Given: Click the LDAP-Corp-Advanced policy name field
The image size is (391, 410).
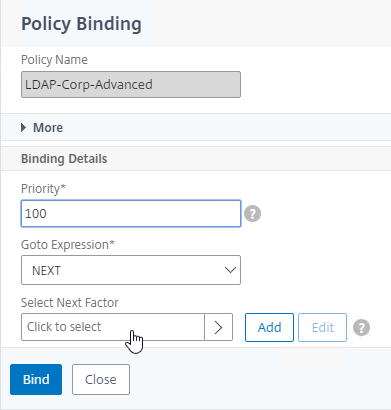Looking at the screenshot, I should pos(131,84).
